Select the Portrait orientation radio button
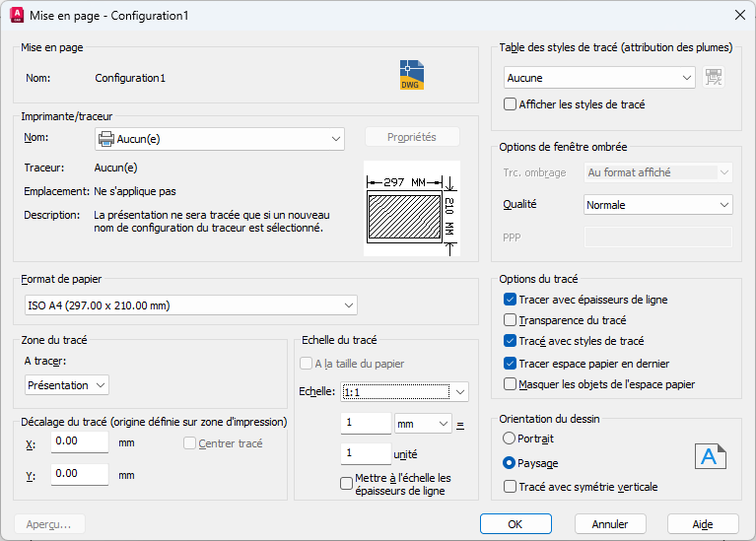 pos(509,438)
